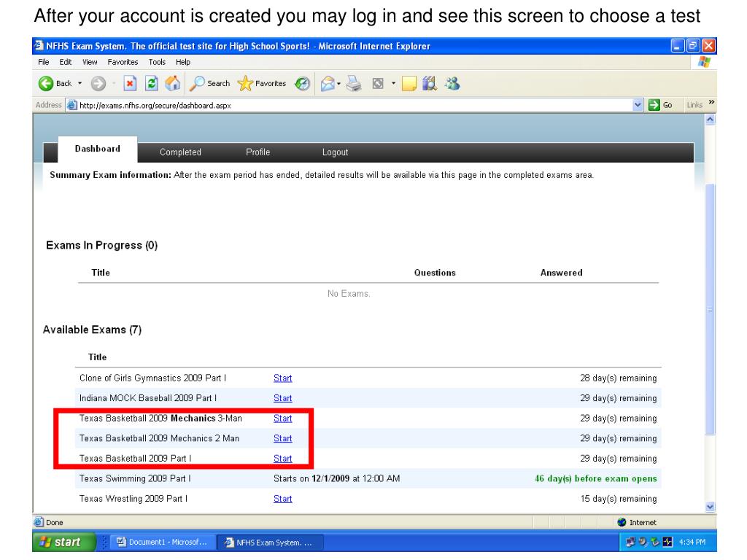Launch the Messenger people icon
This screenshot has width=747, height=560.
pos(452,84)
